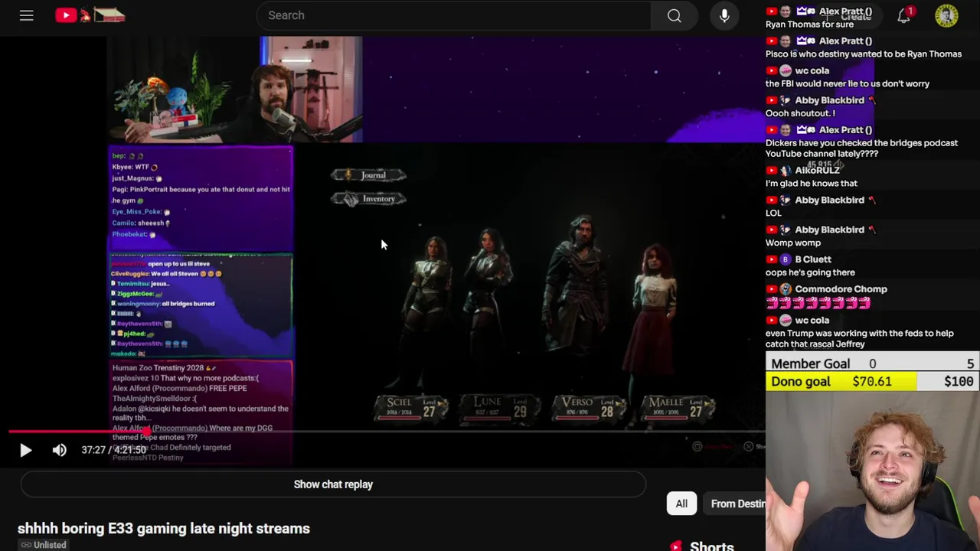Play the paused video
The height and width of the screenshot is (551, 980).
(25, 450)
